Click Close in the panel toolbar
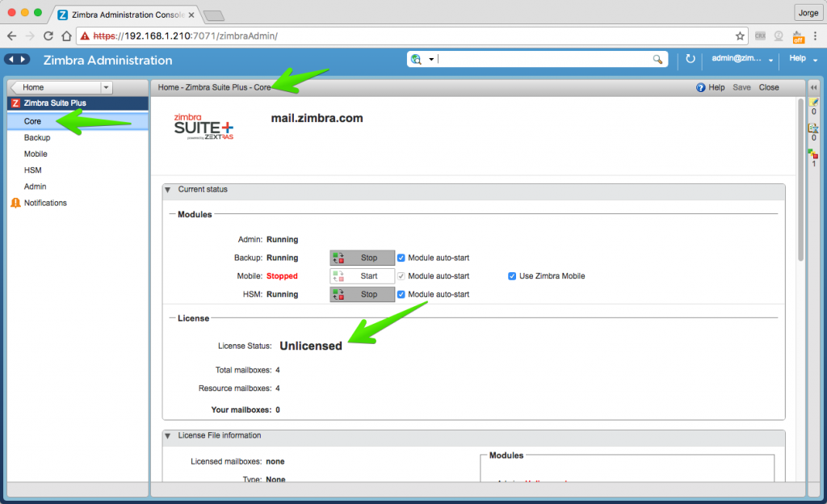Screen dimensions: 827x504 point(769,87)
